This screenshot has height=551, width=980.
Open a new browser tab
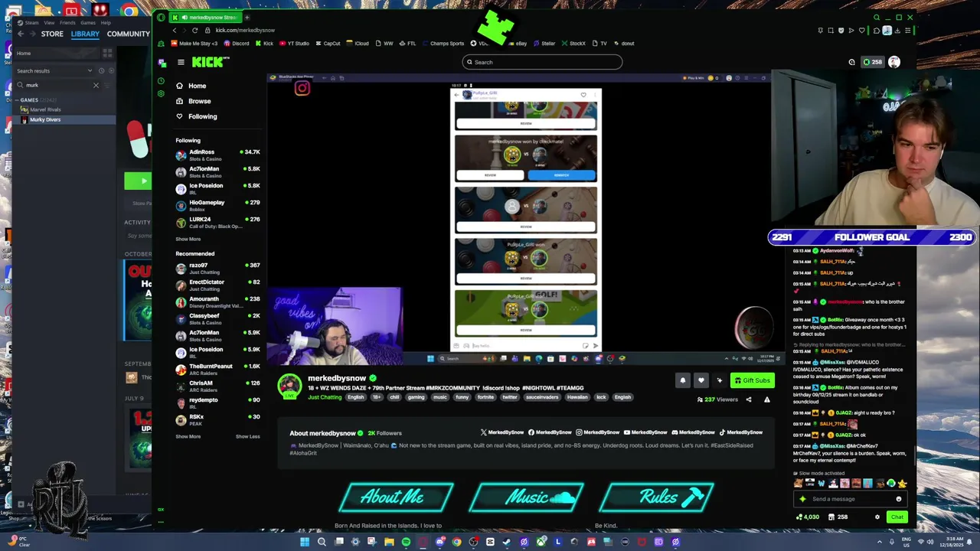tap(247, 17)
